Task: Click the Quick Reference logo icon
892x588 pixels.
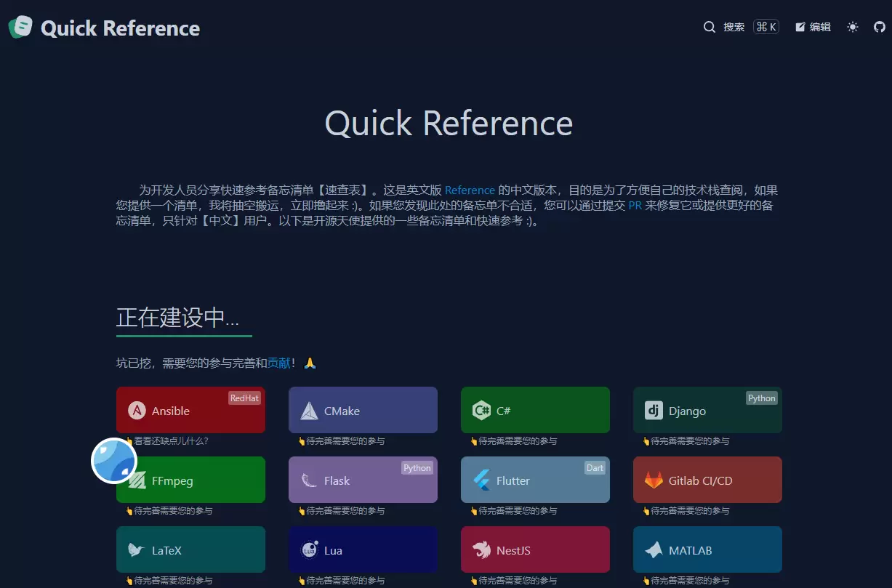Action: [x=20, y=27]
